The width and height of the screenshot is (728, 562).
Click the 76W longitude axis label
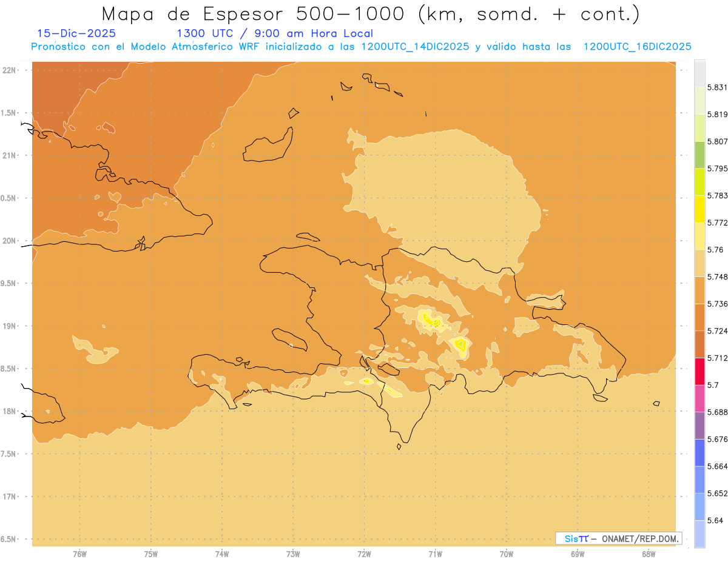click(79, 555)
